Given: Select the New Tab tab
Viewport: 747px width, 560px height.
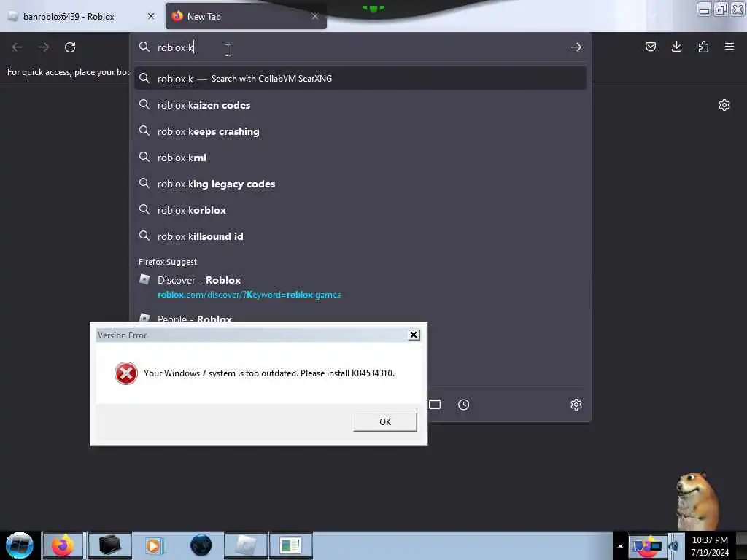Looking at the screenshot, I should pyautogui.click(x=246, y=17).
